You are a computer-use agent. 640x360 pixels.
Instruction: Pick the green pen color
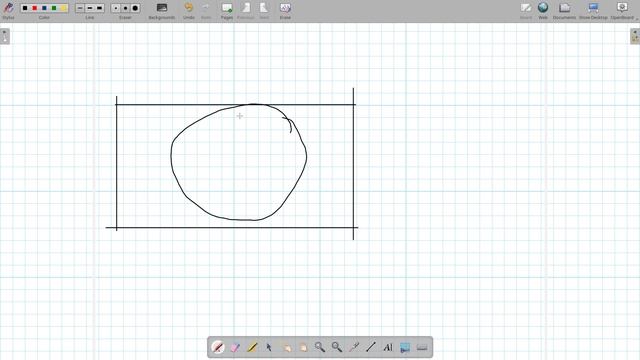coord(54,8)
